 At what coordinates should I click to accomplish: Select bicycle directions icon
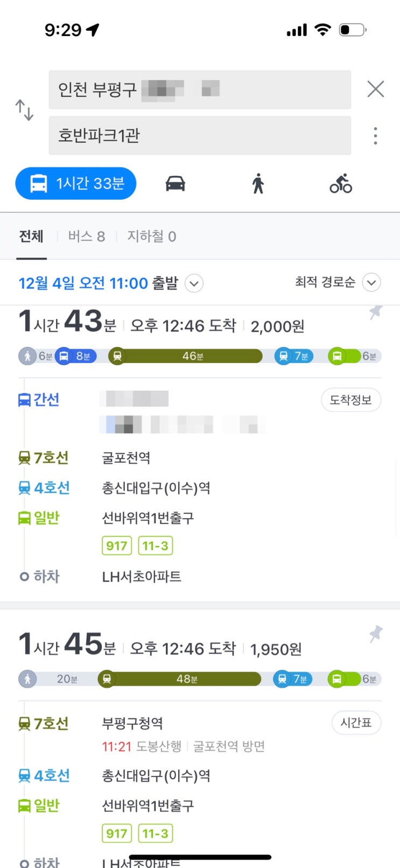click(x=341, y=184)
